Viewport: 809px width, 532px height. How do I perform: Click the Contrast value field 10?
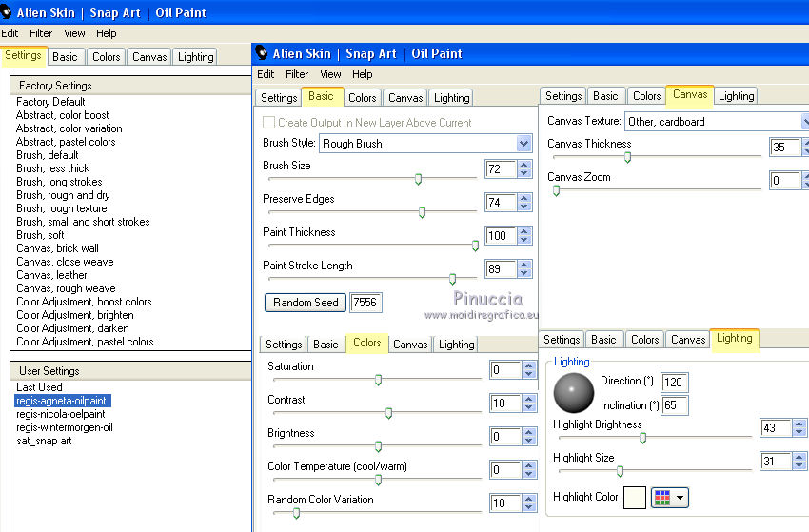[x=505, y=403]
